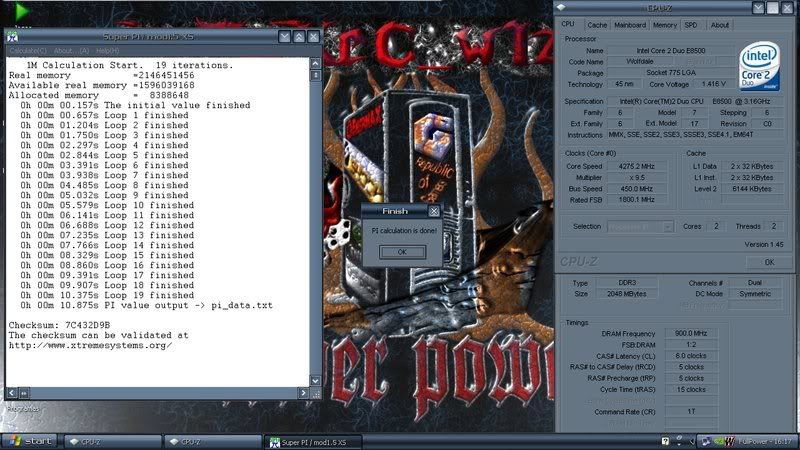
Task: Click the Bus Speed value '450.0 MHz'
Action: coord(636,189)
